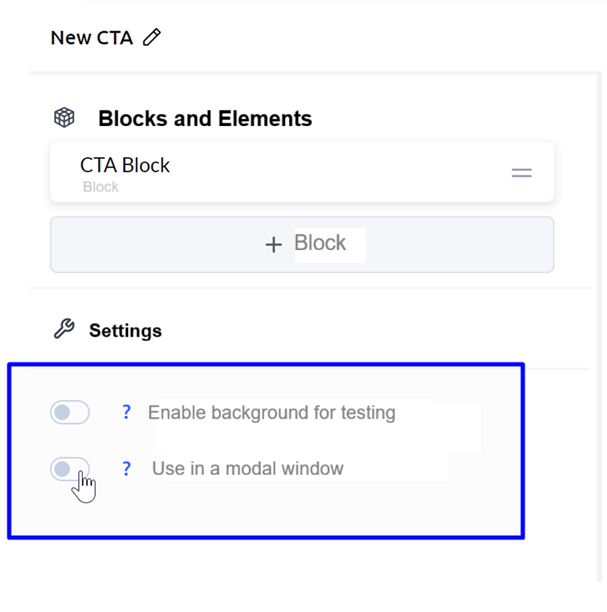Image resolution: width=607 pixels, height=612 pixels.
Task: Click the cube icon beside Blocks and Elements
Action: tap(64, 118)
